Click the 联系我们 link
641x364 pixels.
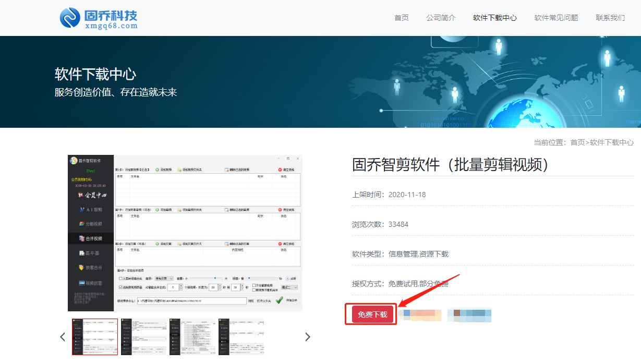point(611,17)
